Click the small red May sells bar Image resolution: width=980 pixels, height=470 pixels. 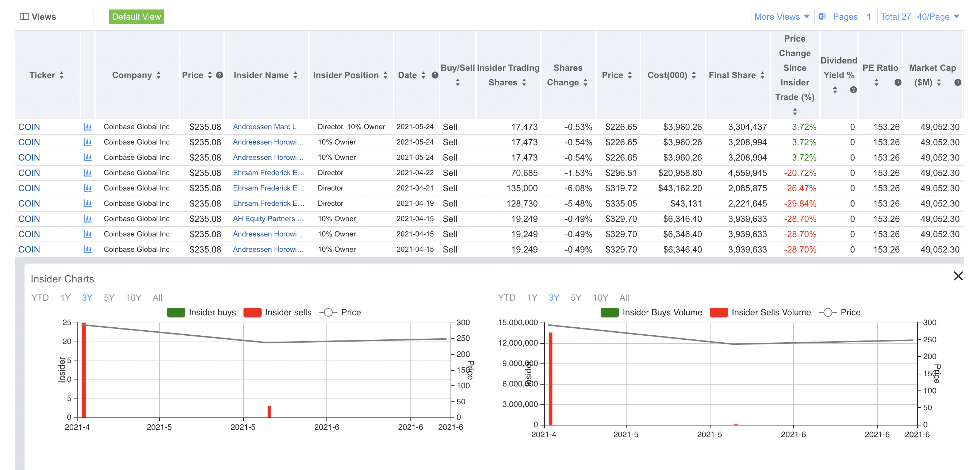pos(269,412)
